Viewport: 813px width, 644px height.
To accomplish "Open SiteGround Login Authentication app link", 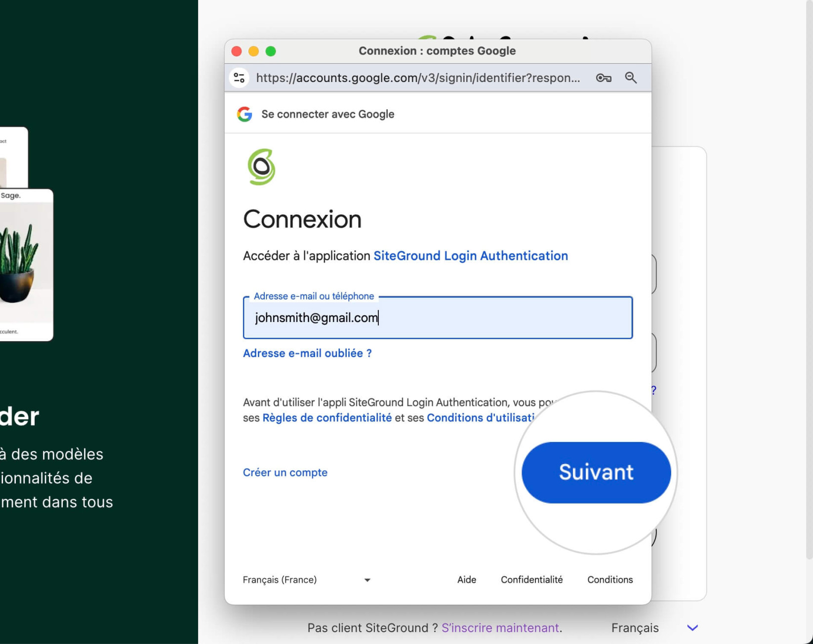I will [x=471, y=256].
